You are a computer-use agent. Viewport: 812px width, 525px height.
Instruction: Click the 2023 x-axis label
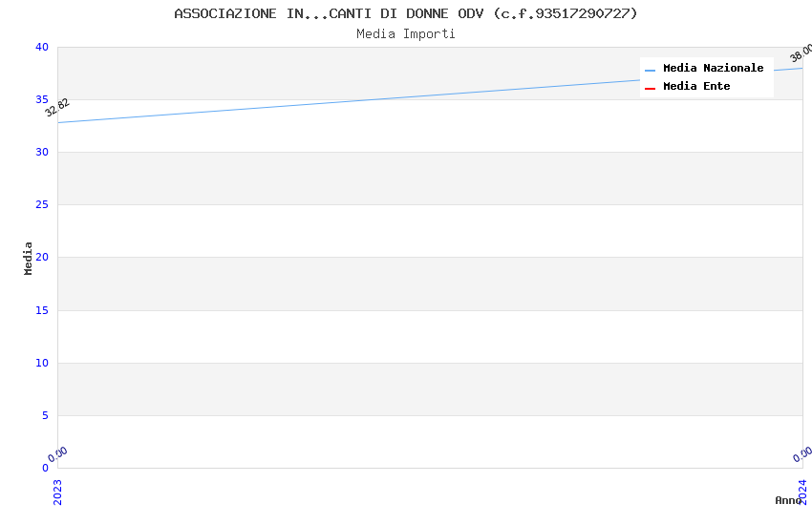pos(57,492)
